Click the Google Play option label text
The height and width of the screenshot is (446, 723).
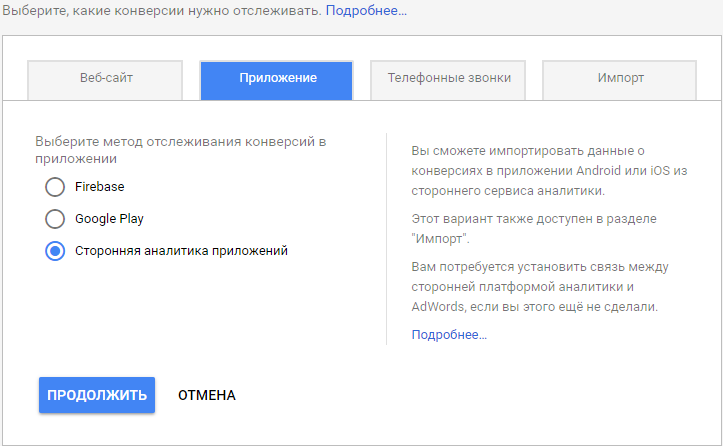point(109,219)
